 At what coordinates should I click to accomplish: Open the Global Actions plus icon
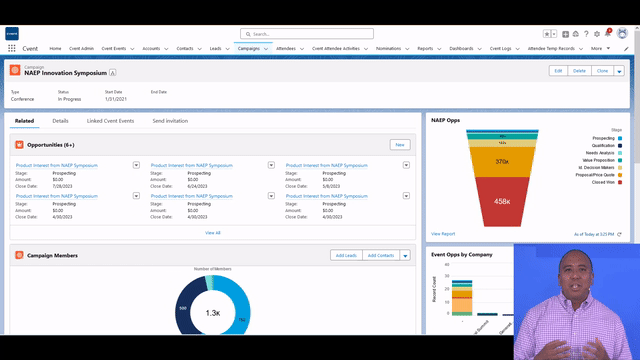tap(565, 34)
